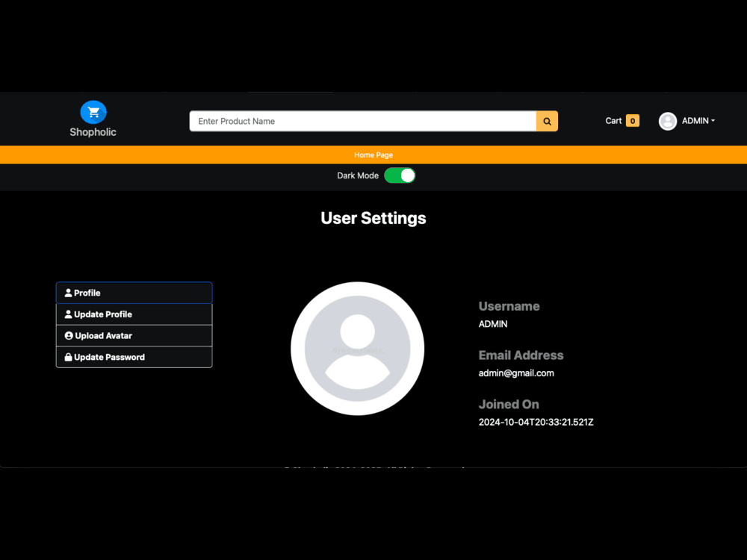Click the Joined On label

pos(508,404)
